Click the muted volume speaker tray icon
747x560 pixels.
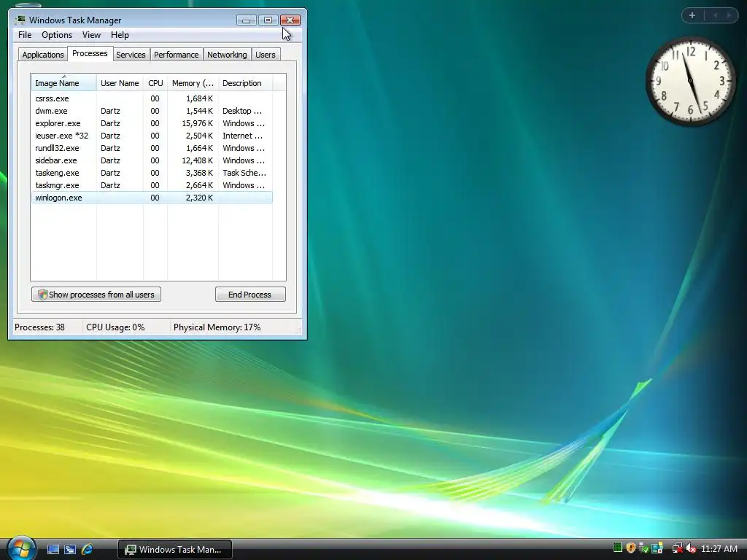[691, 548]
